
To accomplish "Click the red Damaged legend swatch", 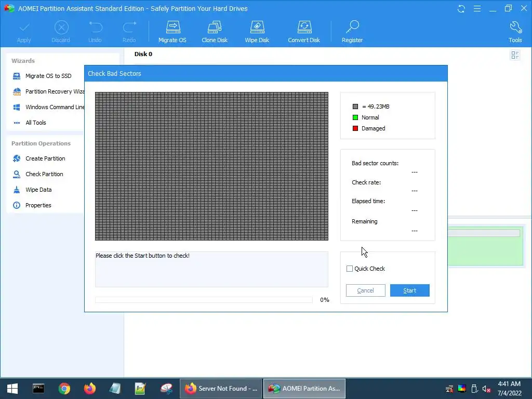I will click(355, 128).
